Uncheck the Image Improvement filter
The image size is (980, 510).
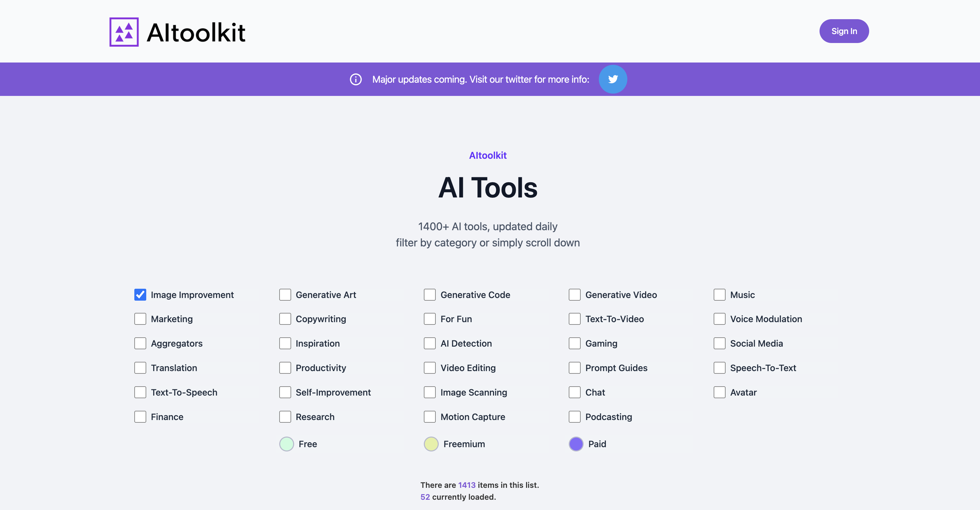coord(140,294)
